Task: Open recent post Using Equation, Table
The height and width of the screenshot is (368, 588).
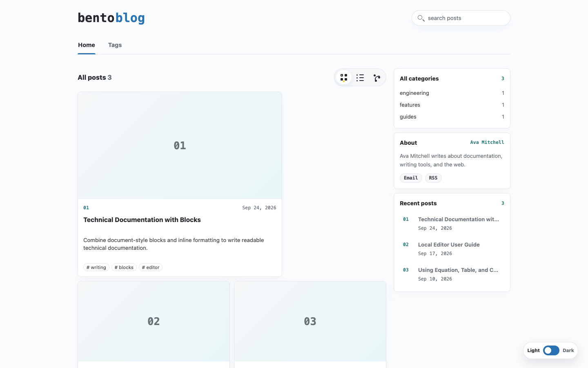Action: (458, 270)
